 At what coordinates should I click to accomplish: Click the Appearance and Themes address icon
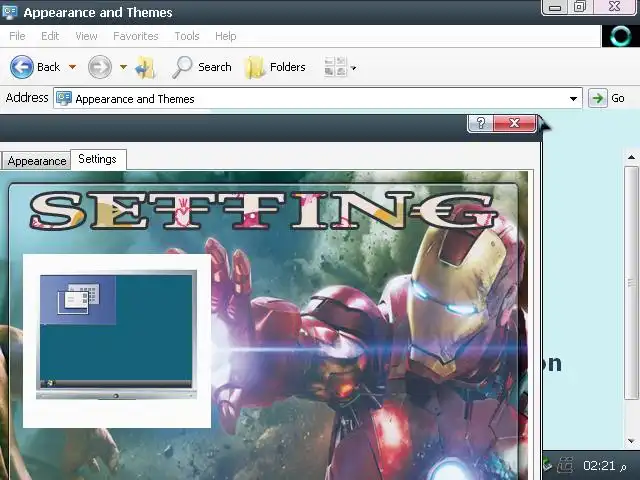pyautogui.click(x=64, y=98)
